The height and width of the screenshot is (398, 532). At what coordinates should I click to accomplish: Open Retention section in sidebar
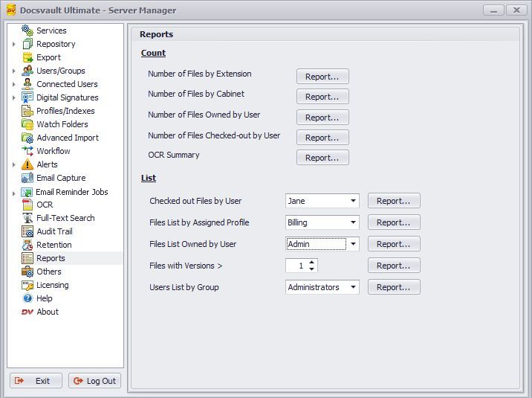(x=54, y=245)
